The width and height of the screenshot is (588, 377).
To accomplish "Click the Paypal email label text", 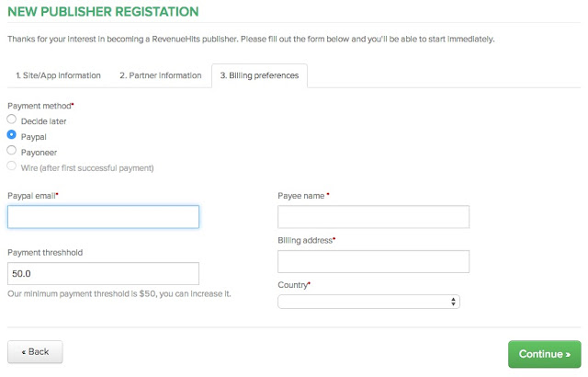I will (x=32, y=196).
